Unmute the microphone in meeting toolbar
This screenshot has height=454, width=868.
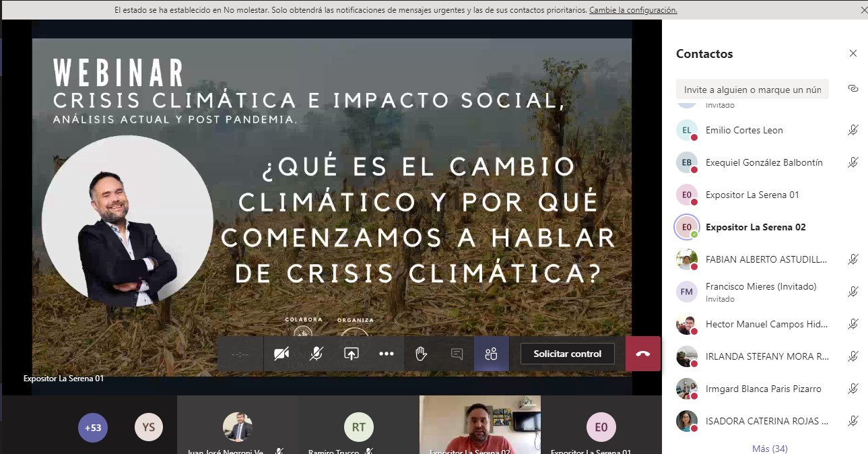click(316, 354)
